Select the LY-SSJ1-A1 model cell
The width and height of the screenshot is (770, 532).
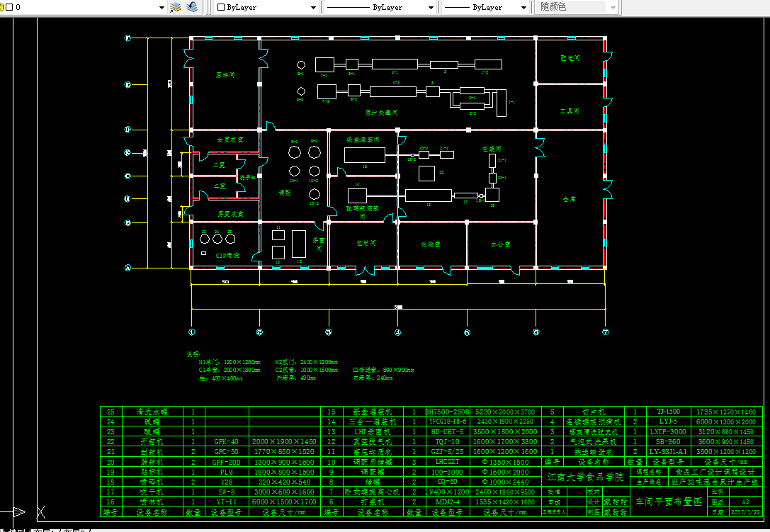(668, 451)
